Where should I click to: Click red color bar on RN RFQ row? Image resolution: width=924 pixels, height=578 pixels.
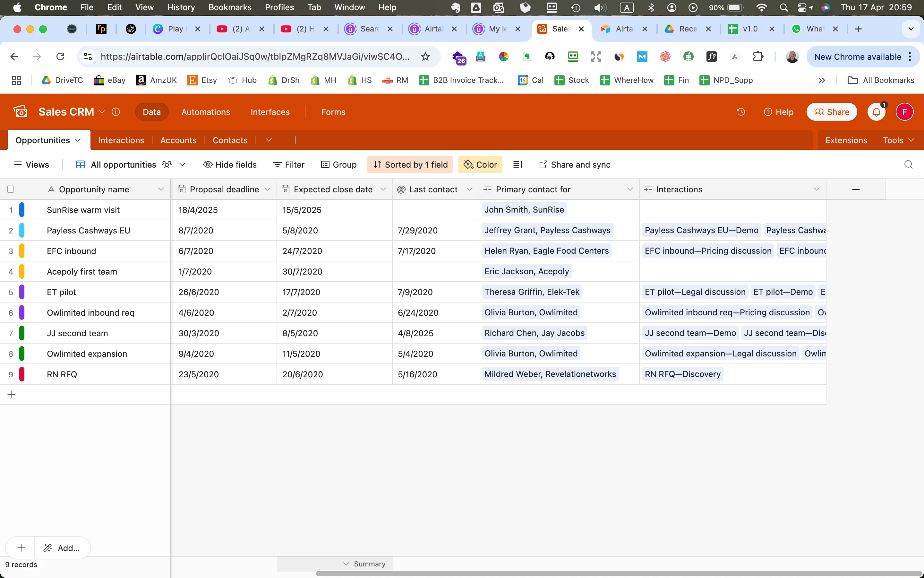pyautogui.click(x=22, y=374)
